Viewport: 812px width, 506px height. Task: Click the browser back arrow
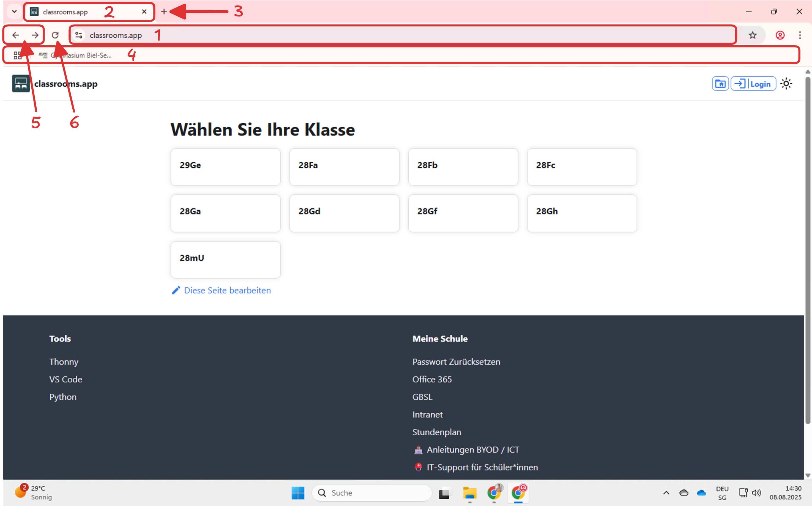tap(15, 35)
